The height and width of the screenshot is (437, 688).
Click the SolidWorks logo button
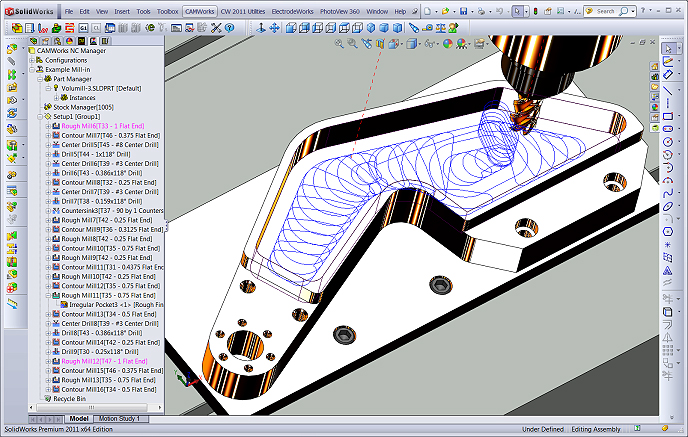click(x=30, y=11)
